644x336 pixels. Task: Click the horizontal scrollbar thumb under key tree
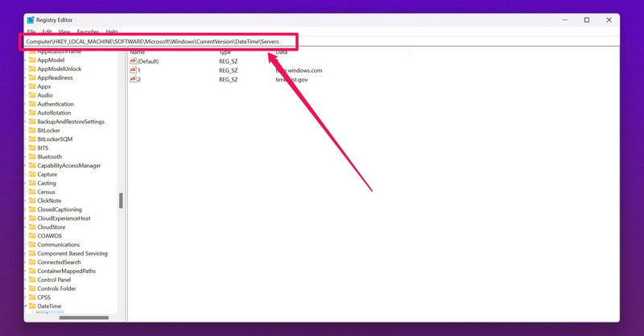pos(84,317)
